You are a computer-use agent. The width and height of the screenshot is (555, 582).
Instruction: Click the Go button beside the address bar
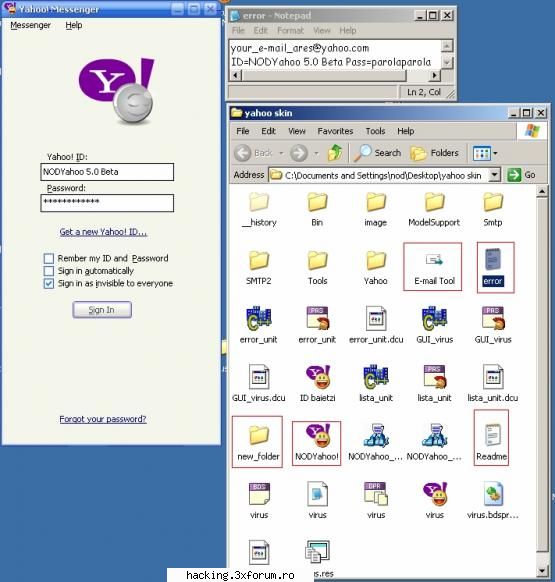click(x=521, y=175)
